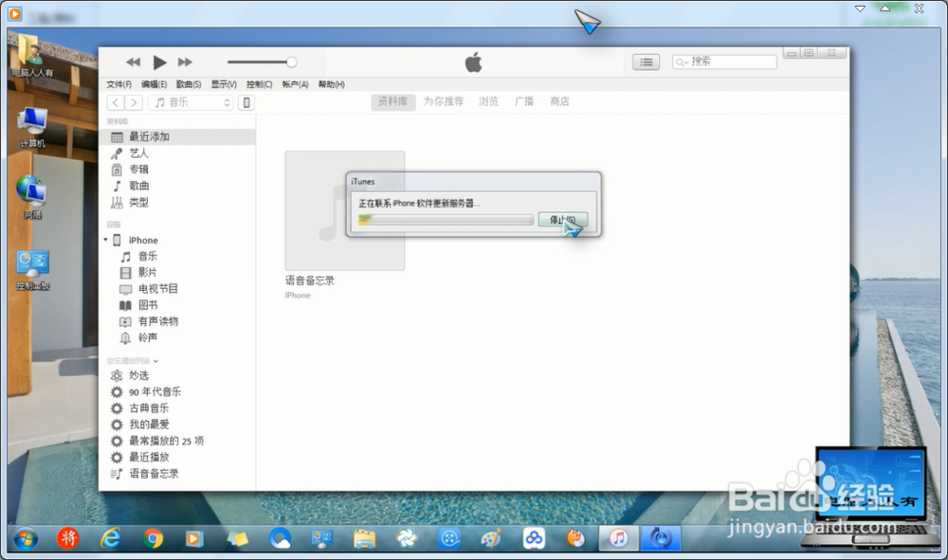948x560 pixels.
Task: Open the 文件(F) menu
Action: pos(118,84)
